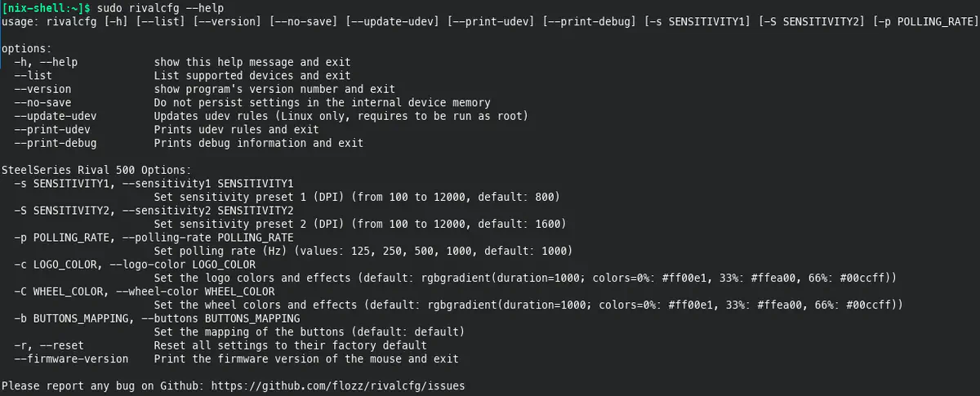Click 'Updates udev rules' description text

tap(341, 116)
